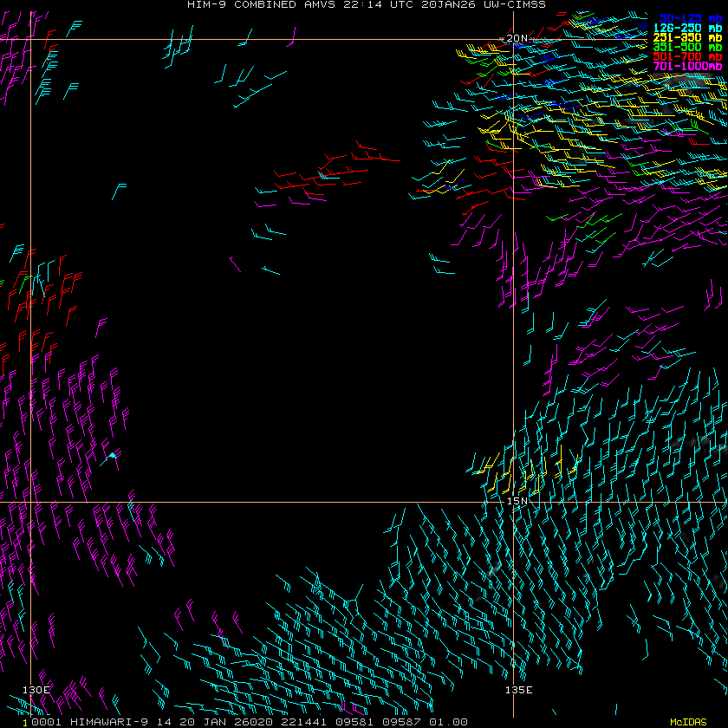Screen dimensions: 728x728
Task: Click the 20N and 135E gridline intersection
Action: coord(514,39)
